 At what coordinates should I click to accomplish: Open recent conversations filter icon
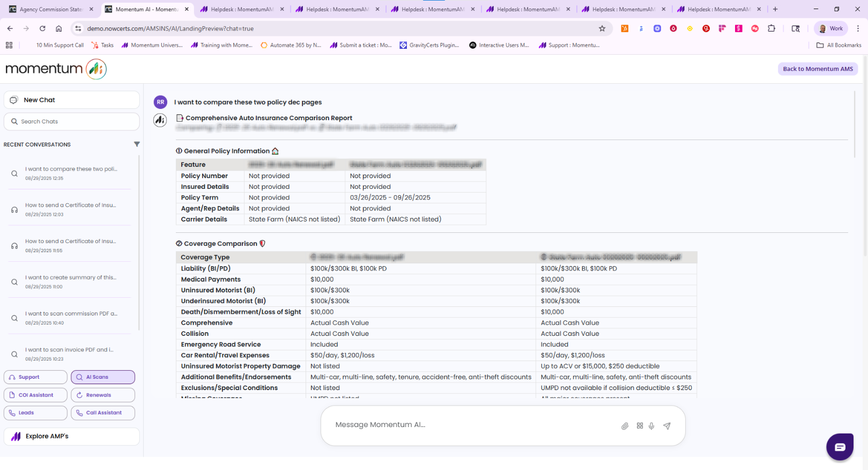click(x=137, y=144)
